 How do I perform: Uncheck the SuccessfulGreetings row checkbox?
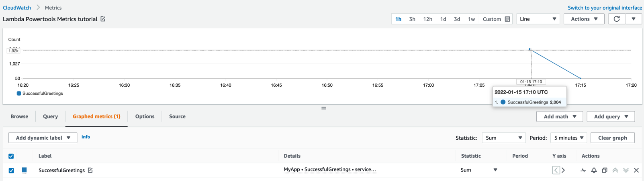(11, 171)
